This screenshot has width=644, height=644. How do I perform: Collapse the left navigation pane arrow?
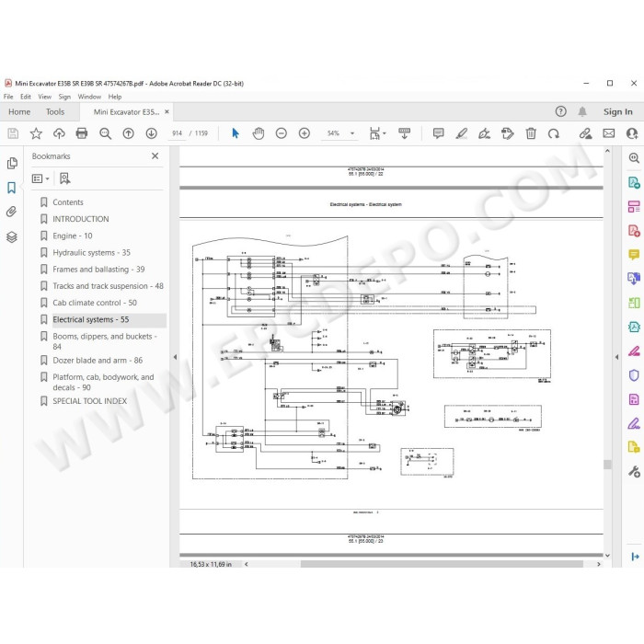pyautogui.click(x=175, y=357)
